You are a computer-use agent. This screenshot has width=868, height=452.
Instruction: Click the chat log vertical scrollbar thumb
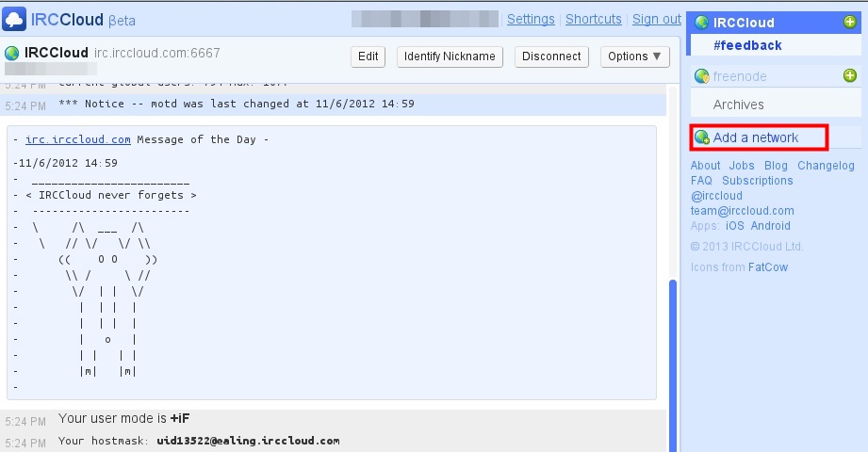(673, 365)
